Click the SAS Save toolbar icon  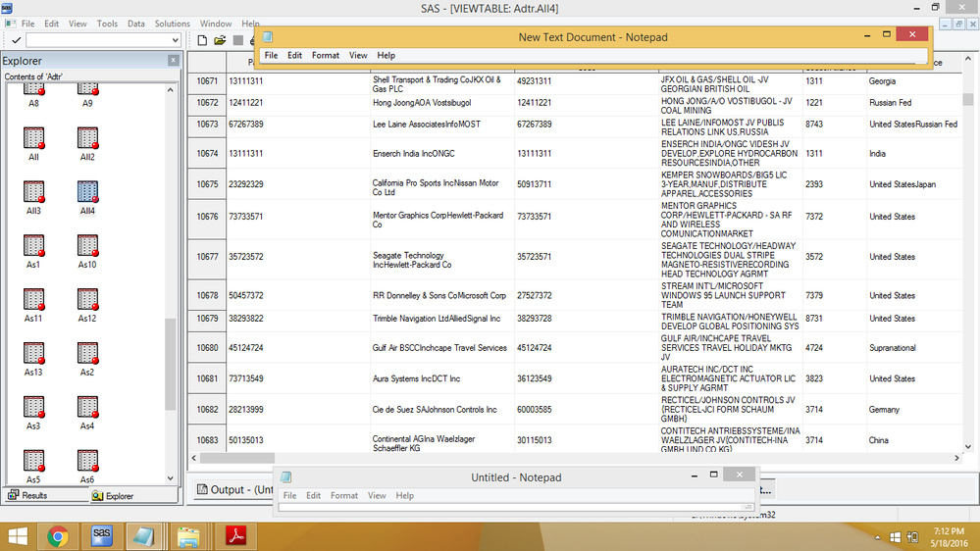pos(238,40)
